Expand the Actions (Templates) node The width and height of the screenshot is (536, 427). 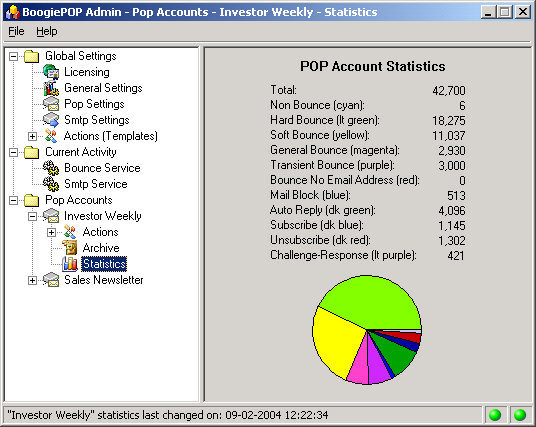tap(32, 136)
